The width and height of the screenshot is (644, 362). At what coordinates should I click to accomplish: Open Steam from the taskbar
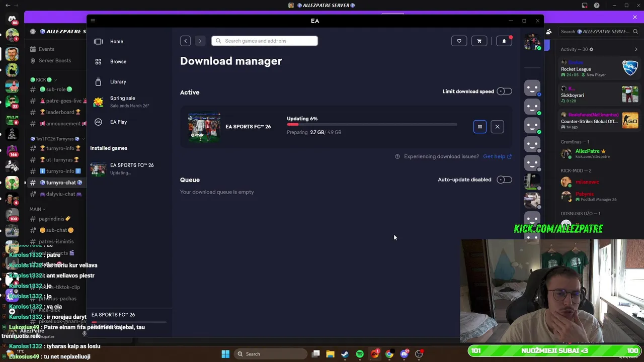tap(345, 354)
